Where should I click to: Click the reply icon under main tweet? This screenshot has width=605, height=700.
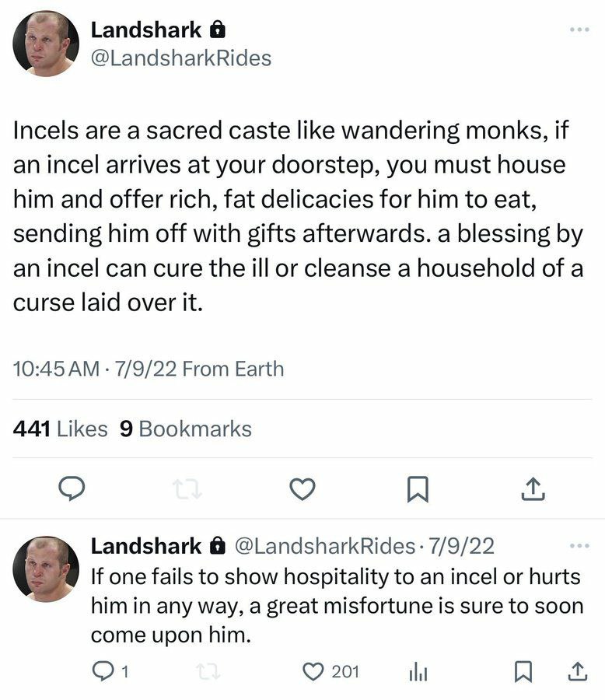pos(72,488)
